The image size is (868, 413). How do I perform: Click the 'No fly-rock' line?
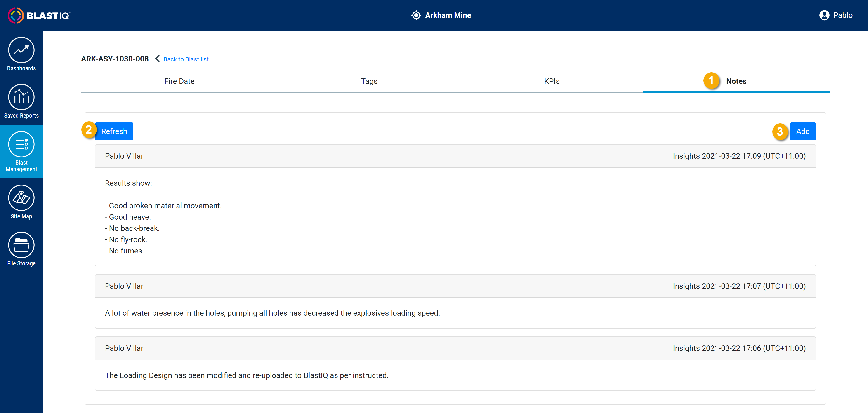tap(126, 239)
